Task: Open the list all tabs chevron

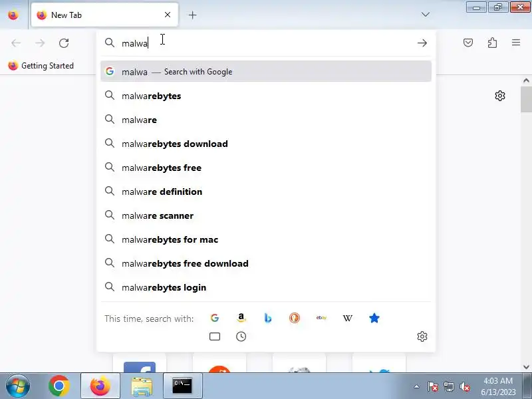Action: coord(425,15)
